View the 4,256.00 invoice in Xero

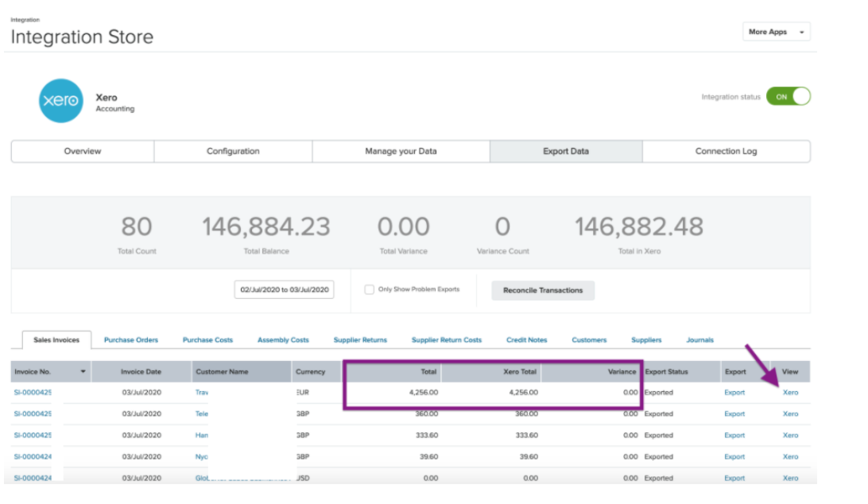[790, 393]
